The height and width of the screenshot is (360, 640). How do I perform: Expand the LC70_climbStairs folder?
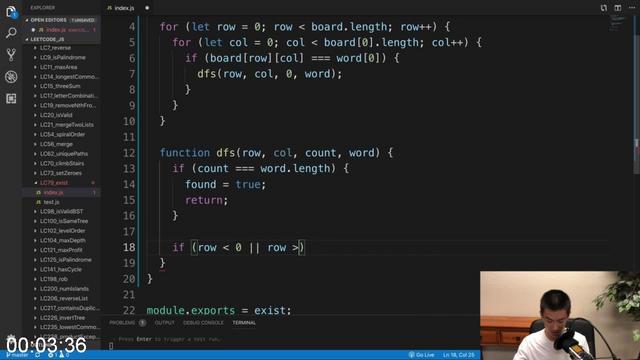click(62, 163)
